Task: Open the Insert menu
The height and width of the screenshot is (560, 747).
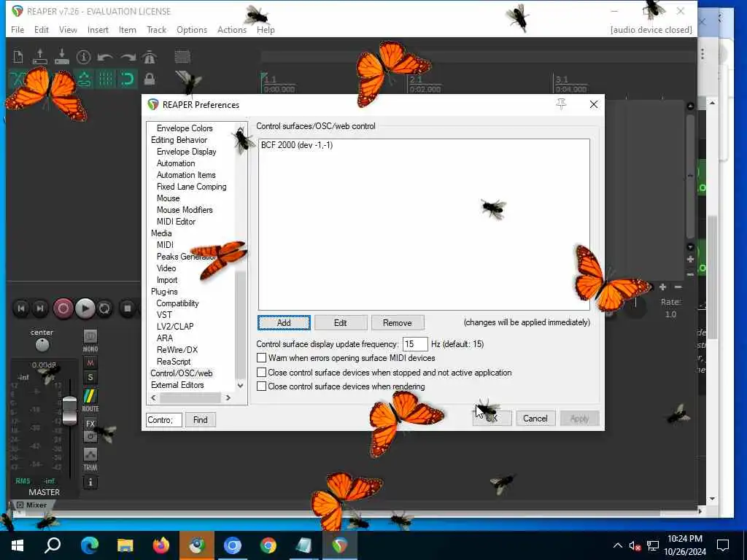Action: point(98,29)
